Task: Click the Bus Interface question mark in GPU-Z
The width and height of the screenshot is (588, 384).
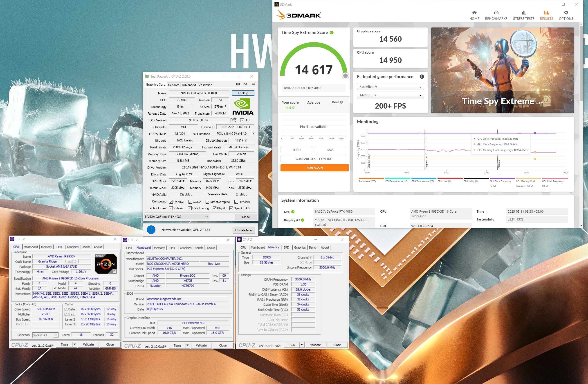Action: tap(253, 134)
